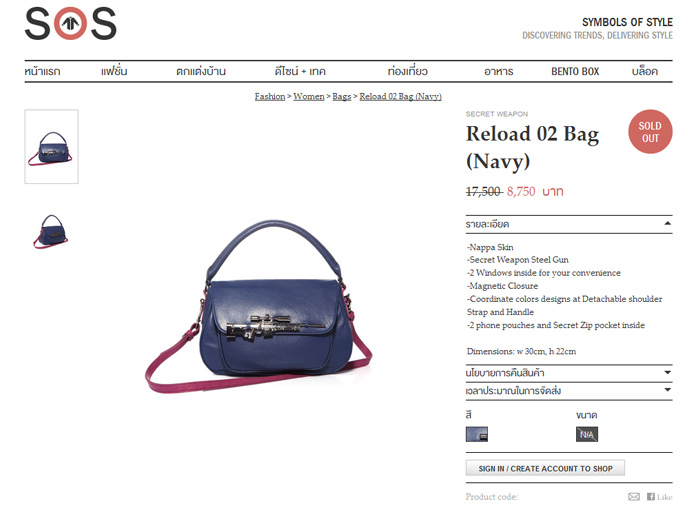
Task: Follow the Bags breadcrumb link
Action: (x=342, y=96)
